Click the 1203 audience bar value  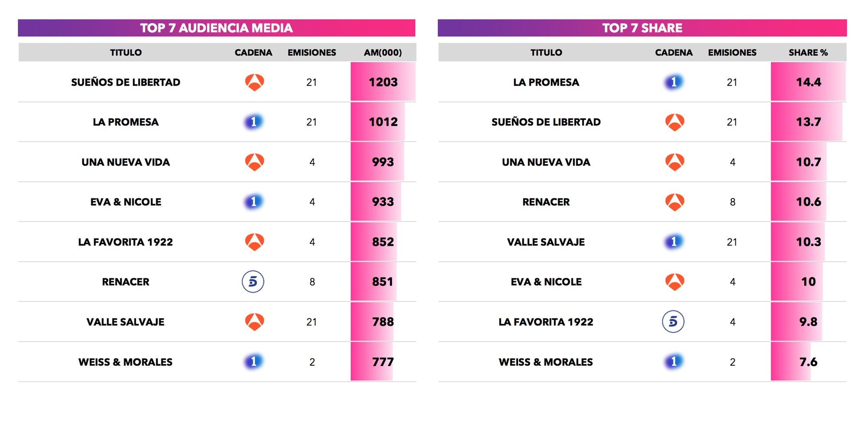pos(383,82)
